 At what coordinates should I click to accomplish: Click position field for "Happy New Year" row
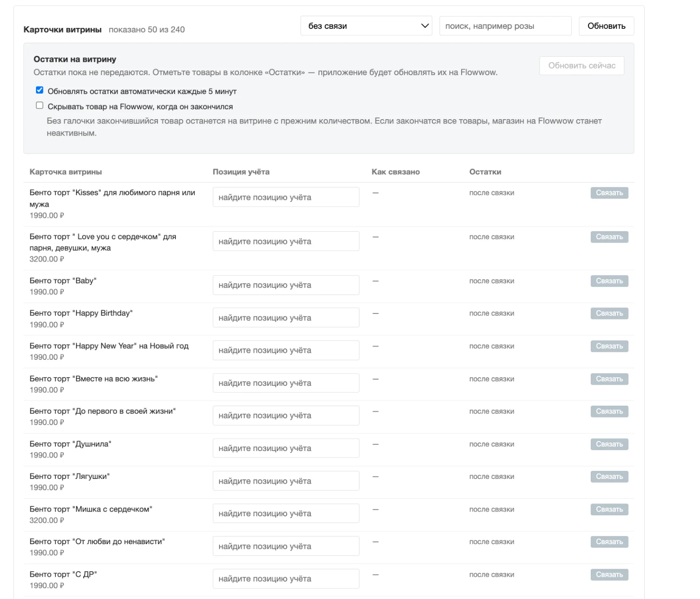[286, 350]
